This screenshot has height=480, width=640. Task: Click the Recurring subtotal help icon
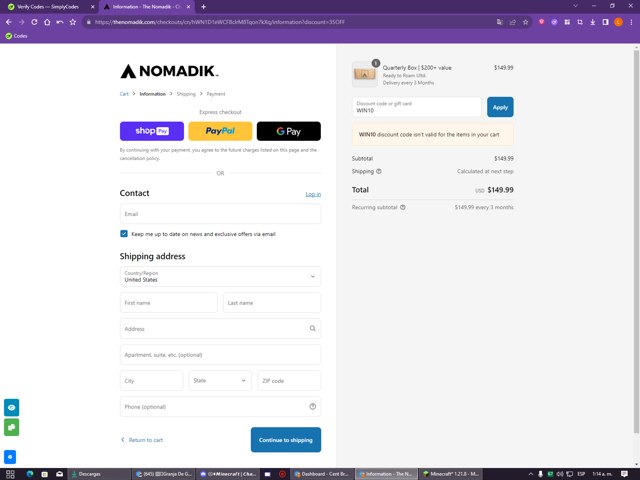(403, 207)
